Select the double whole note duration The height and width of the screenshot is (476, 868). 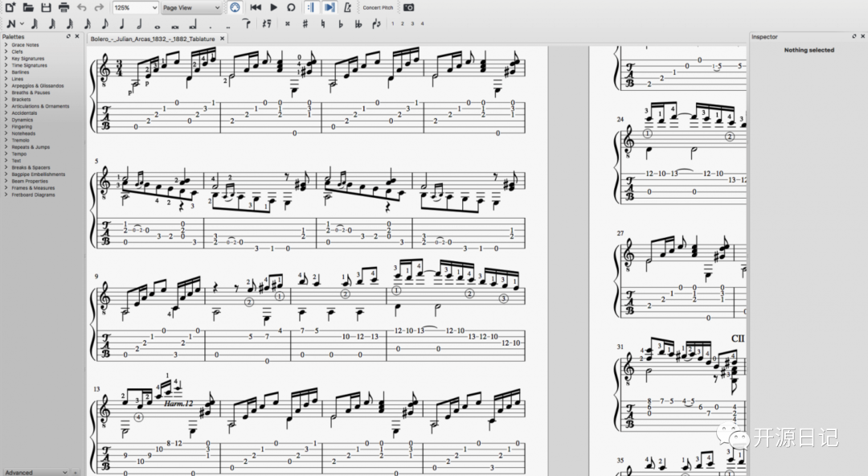[174, 26]
